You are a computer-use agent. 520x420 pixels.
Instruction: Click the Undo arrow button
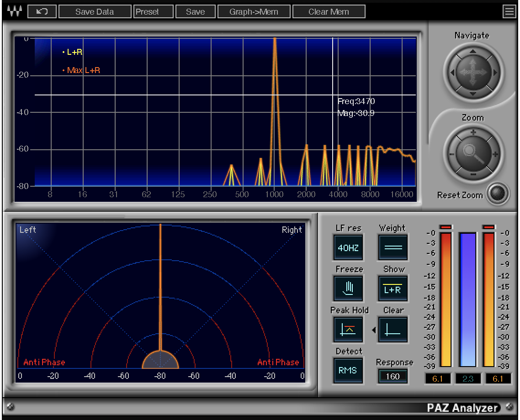pos(42,11)
